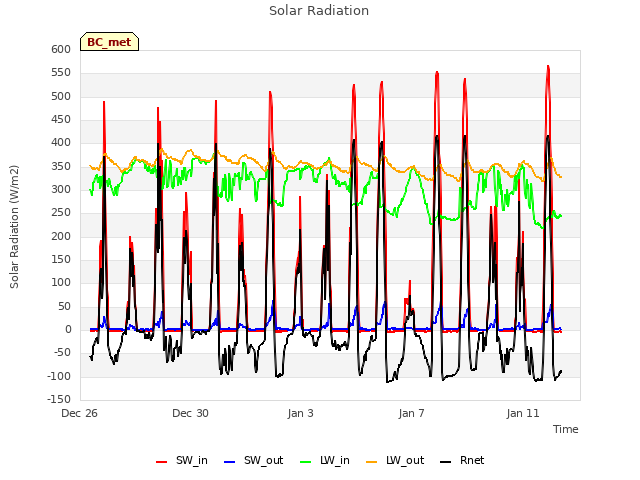The width and height of the screenshot is (640, 480).
Task: Select the BC_met annotation label
Action: click(x=109, y=42)
